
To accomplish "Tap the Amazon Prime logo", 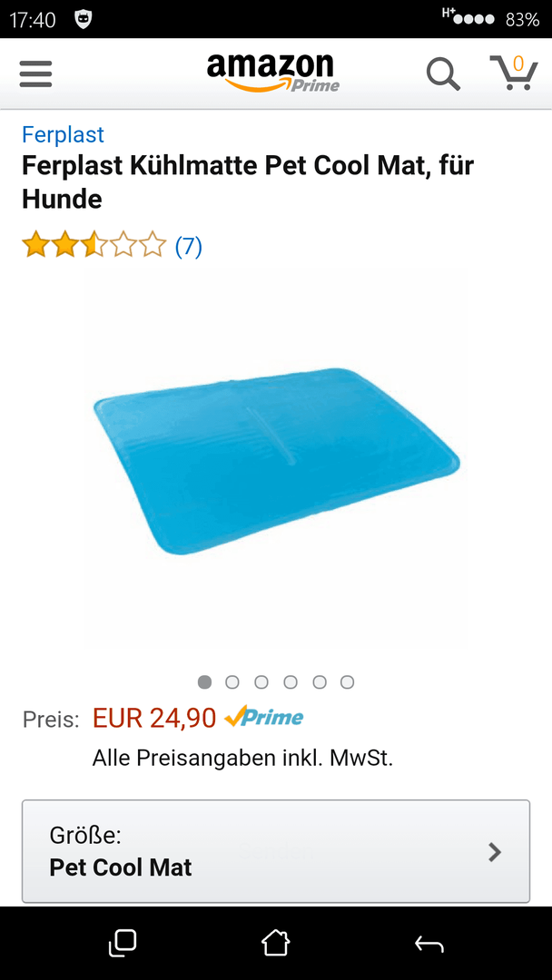I will [273, 73].
